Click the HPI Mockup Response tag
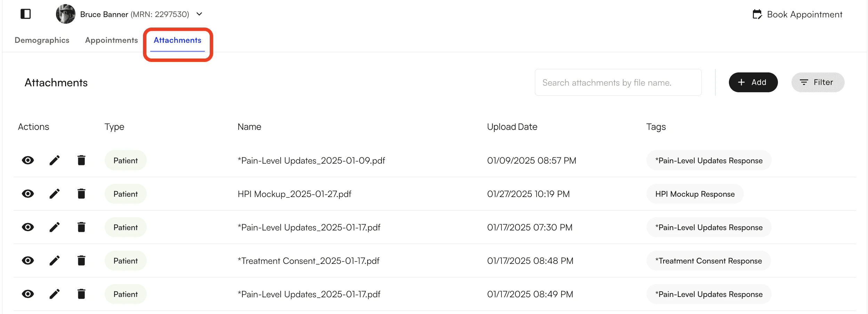 [x=695, y=194]
